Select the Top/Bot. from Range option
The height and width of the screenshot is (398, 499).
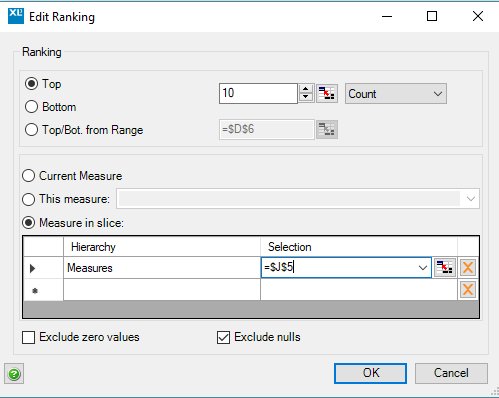click(x=31, y=130)
